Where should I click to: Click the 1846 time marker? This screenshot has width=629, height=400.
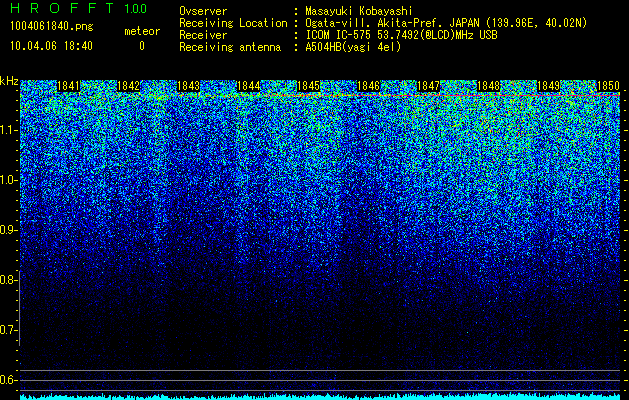pyautogui.click(x=368, y=86)
